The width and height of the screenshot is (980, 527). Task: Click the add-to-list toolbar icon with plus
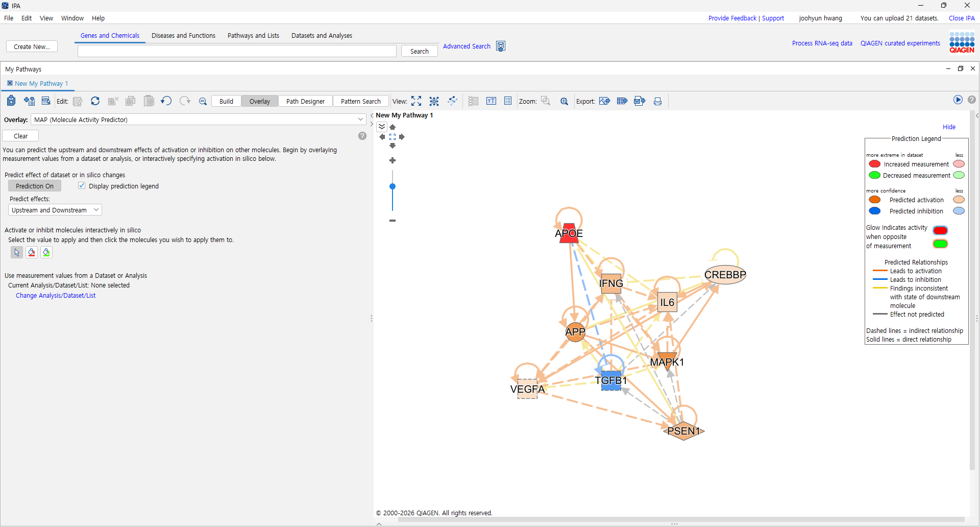[x=29, y=101]
